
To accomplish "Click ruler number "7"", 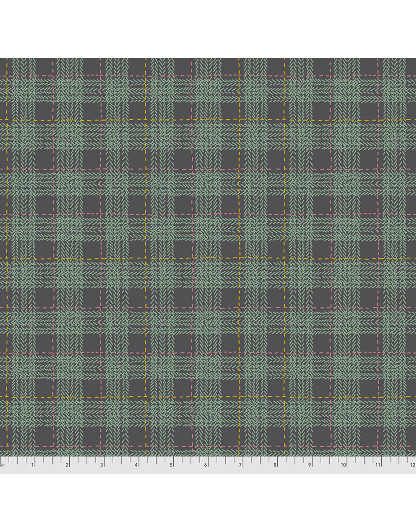I will pos(240,465).
